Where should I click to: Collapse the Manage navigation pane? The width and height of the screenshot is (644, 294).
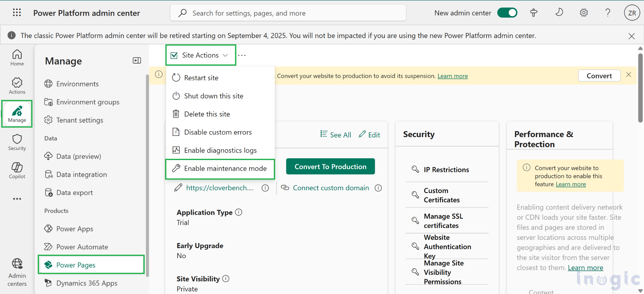[137, 60]
